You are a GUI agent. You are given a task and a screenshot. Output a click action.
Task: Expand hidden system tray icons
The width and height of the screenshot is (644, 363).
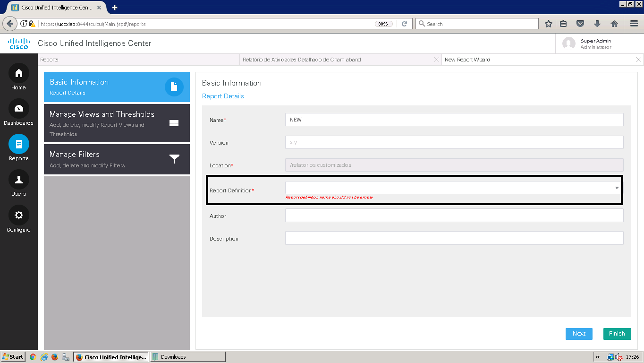tap(598, 357)
